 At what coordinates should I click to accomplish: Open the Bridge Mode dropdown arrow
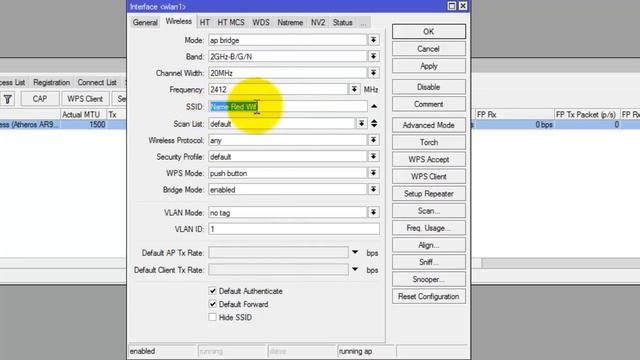point(373,189)
